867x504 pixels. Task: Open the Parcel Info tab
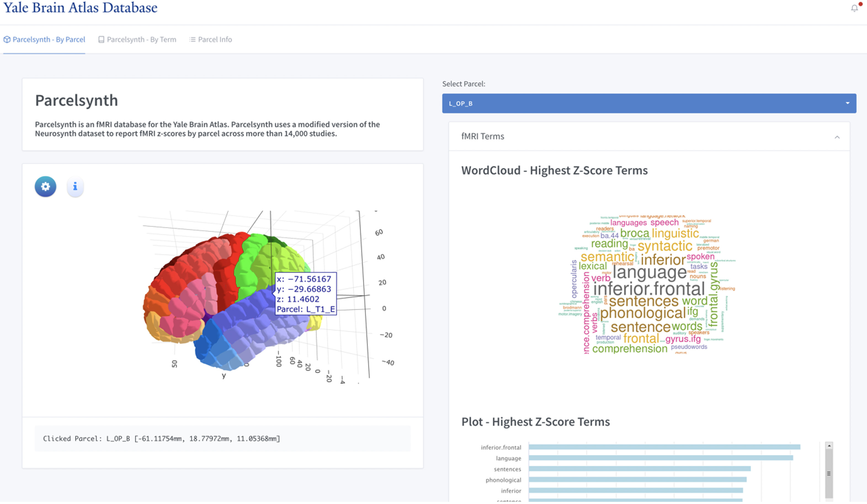pyautogui.click(x=215, y=39)
